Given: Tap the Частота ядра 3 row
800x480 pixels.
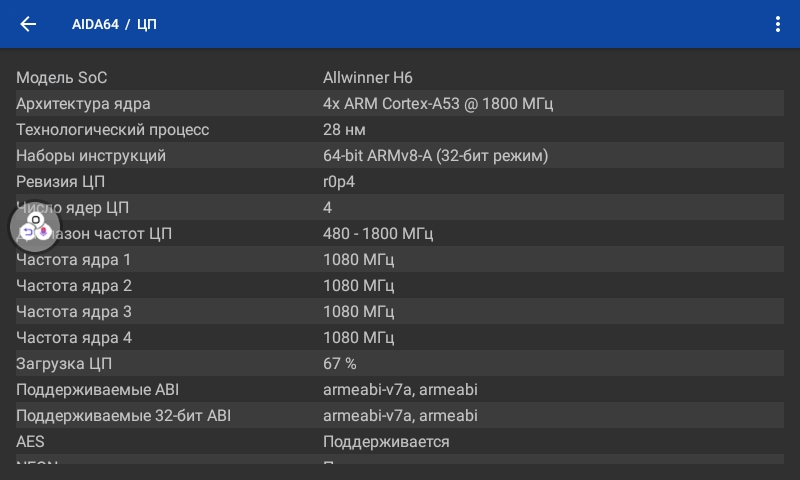Looking at the screenshot, I should [400, 311].
